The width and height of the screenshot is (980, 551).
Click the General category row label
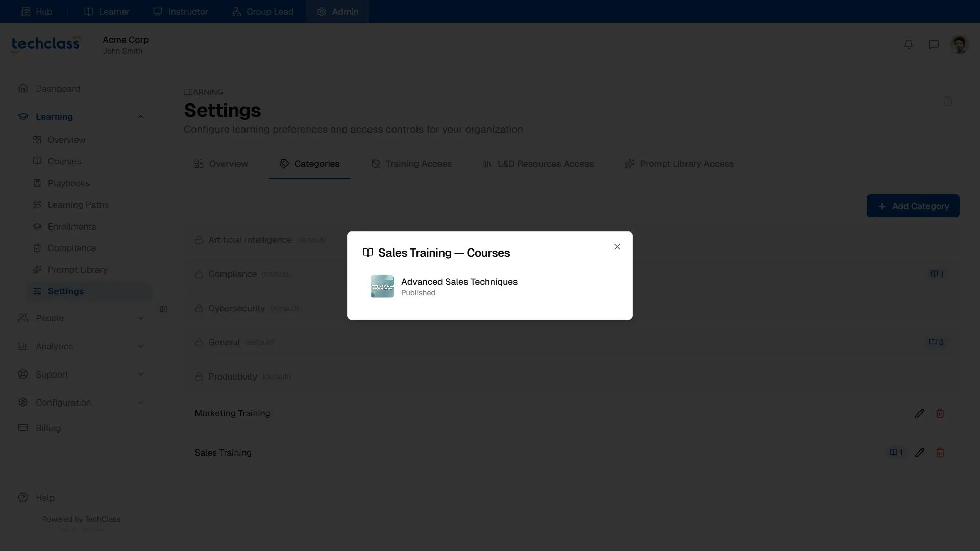224,342
